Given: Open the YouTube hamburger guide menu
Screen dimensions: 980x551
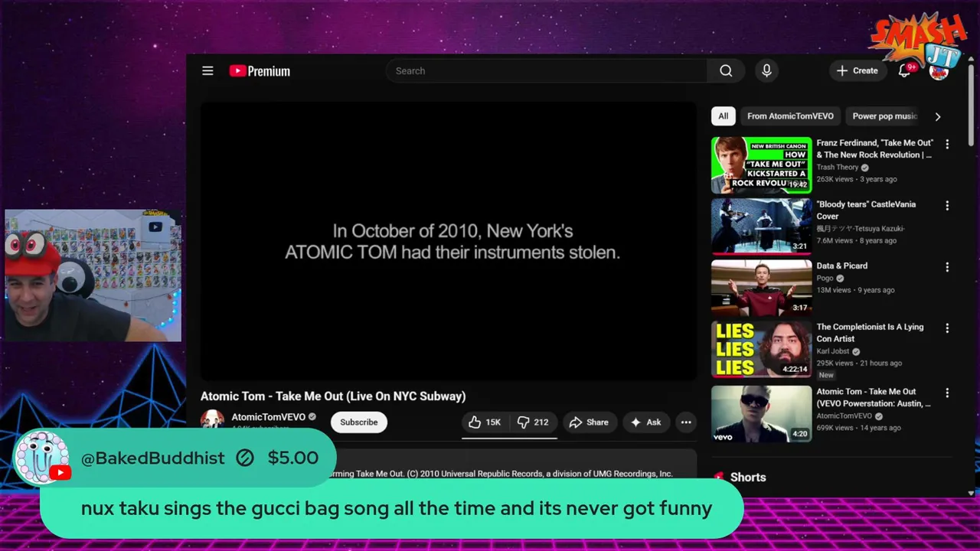Looking at the screenshot, I should click(x=207, y=70).
